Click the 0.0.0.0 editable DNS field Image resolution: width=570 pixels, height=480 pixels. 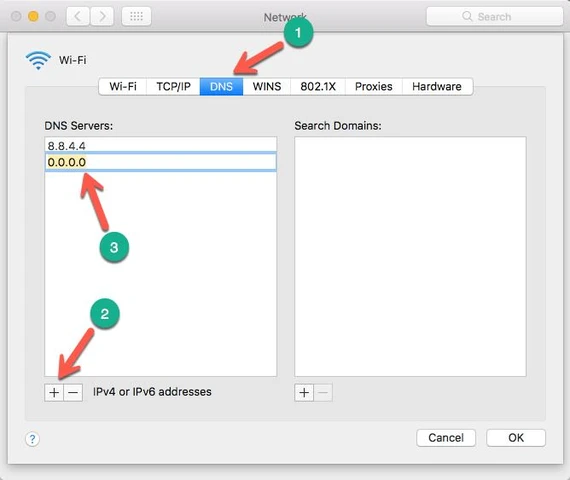click(x=160, y=162)
